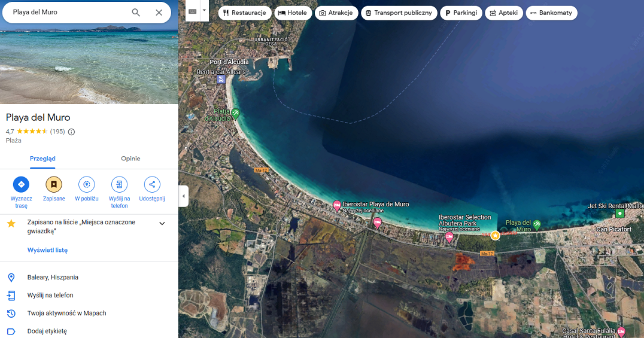
Task: Click the W pobliżu nearby icon
Action: click(87, 184)
